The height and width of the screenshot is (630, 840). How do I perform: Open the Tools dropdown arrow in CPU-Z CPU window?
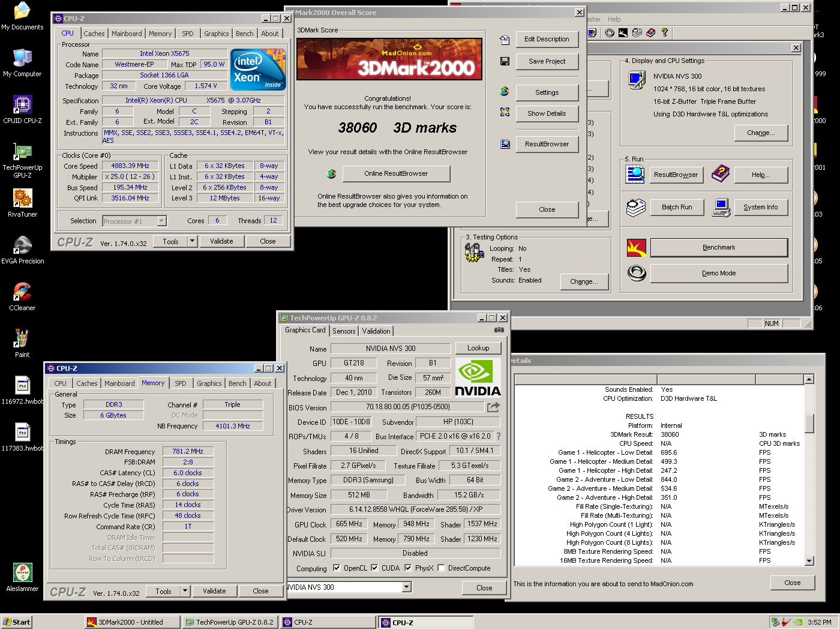(x=193, y=241)
